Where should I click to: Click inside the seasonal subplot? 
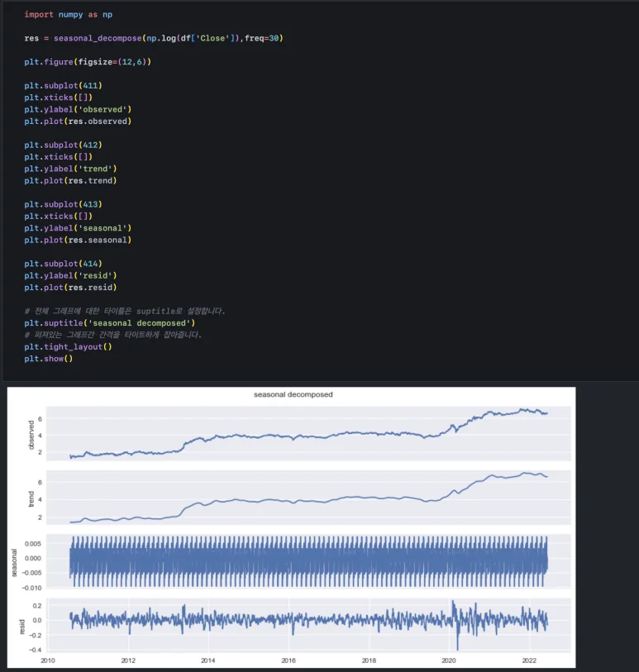[x=308, y=561]
